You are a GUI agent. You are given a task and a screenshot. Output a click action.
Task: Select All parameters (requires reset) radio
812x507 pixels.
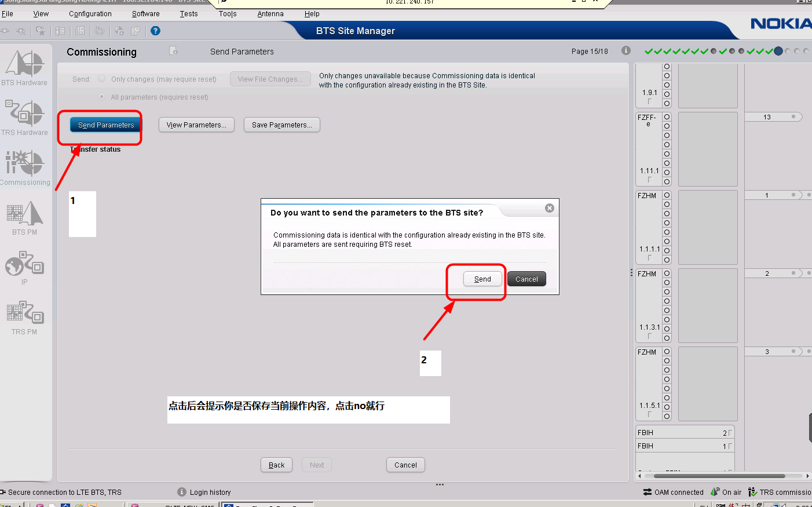(x=102, y=97)
